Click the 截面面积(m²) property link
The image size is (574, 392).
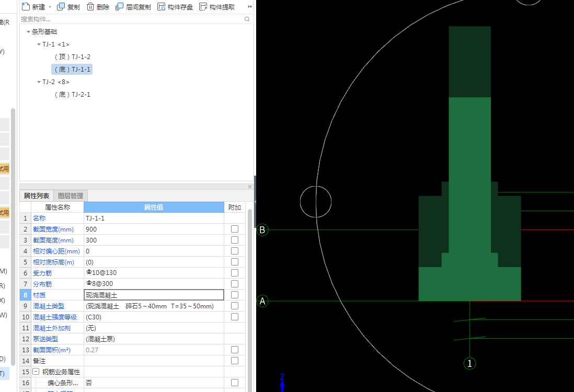(52, 350)
